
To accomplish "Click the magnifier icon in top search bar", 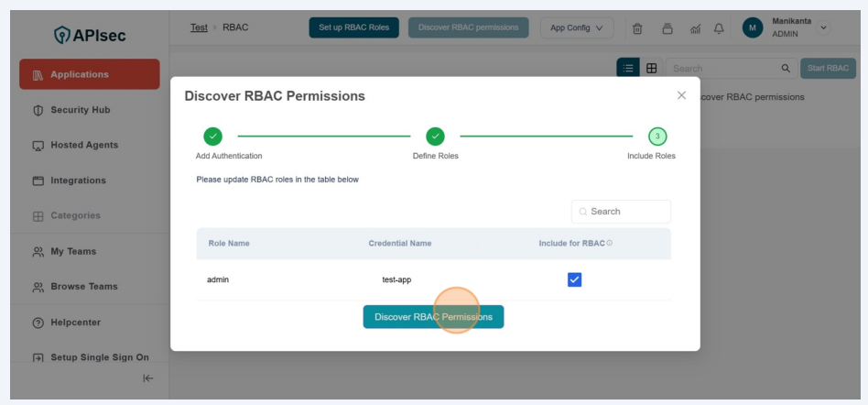I will [785, 68].
